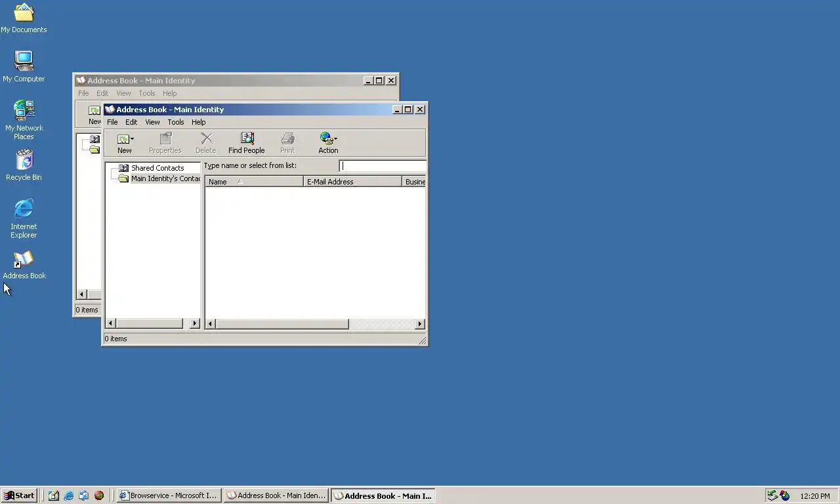Image resolution: width=840 pixels, height=504 pixels.
Task: Click the Address Book desktop shortcut
Action: tap(24, 265)
